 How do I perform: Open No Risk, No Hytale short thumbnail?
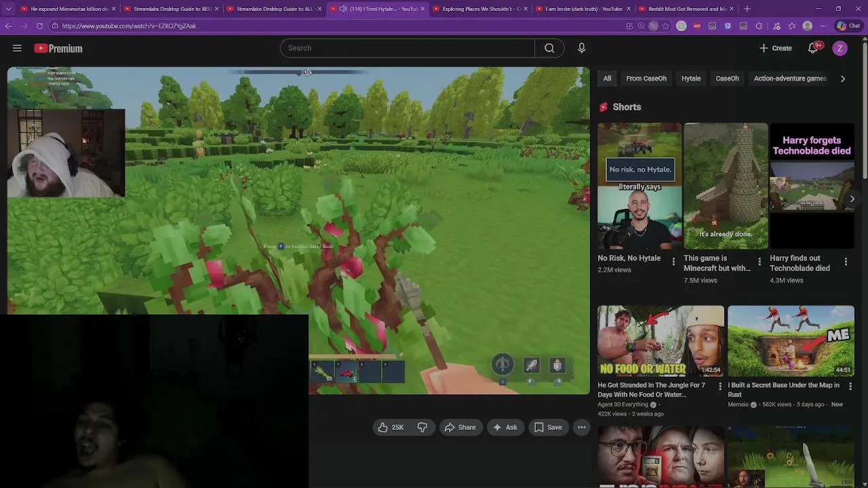click(x=639, y=186)
